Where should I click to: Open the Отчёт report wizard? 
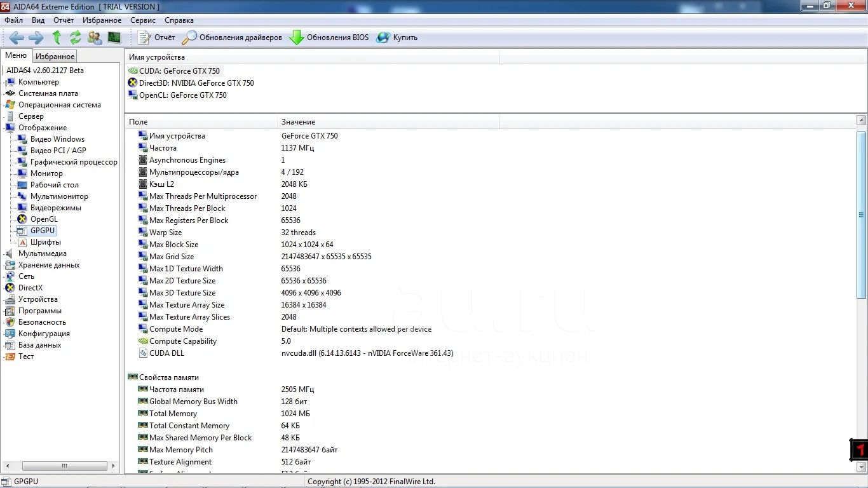[157, 37]
